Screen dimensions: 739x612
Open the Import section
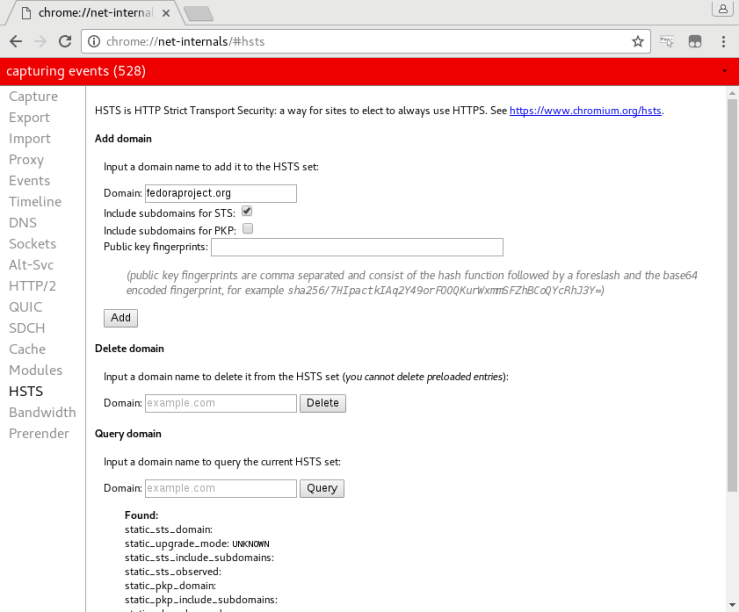click(30, 139)
